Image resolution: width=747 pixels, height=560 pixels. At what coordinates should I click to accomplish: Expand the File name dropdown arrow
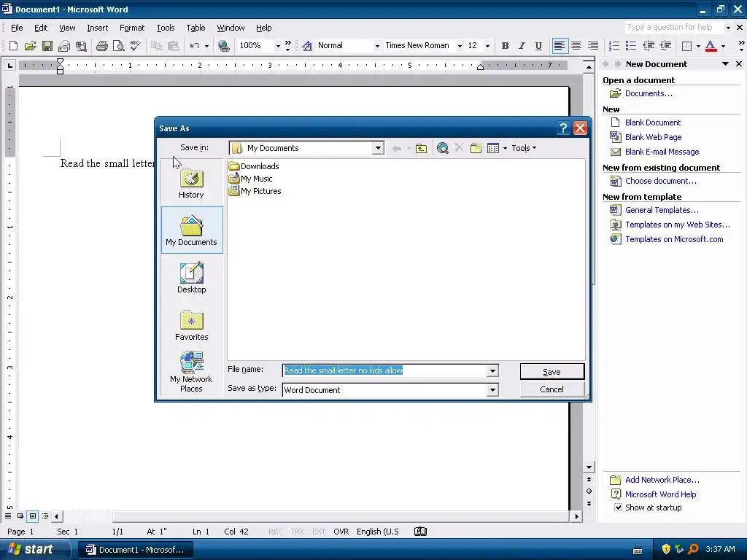point(492,370)
